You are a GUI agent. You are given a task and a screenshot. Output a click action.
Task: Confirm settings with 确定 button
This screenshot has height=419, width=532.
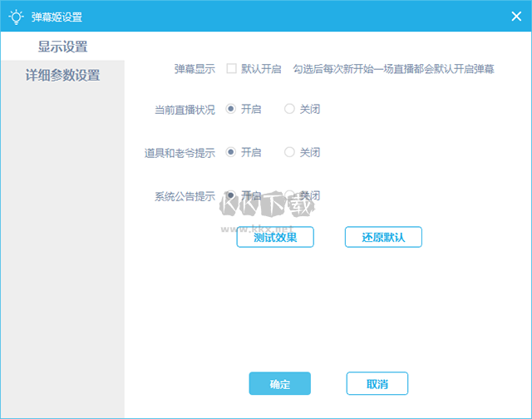point(280,383)
